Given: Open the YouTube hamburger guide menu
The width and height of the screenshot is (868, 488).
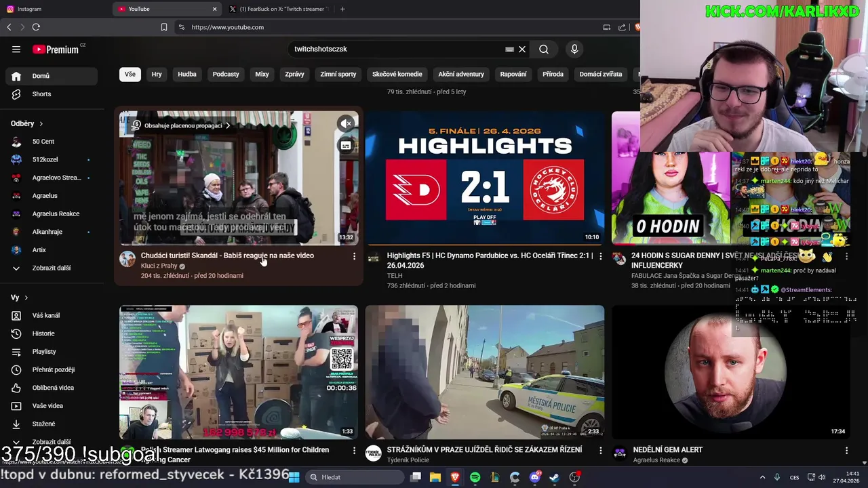Looking at the screenshot, I should pos(16,49).
